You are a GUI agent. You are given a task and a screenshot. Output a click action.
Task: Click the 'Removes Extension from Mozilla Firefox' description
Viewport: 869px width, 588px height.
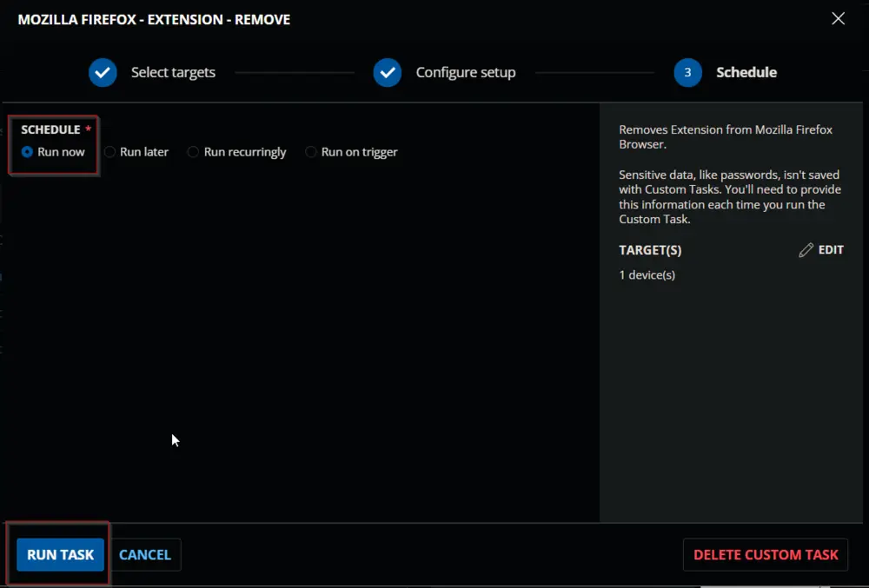click(x=726, y=136)
